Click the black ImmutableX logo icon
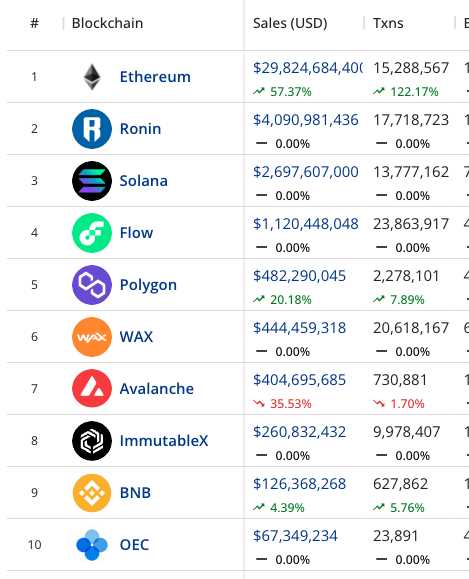 [92, 441]
